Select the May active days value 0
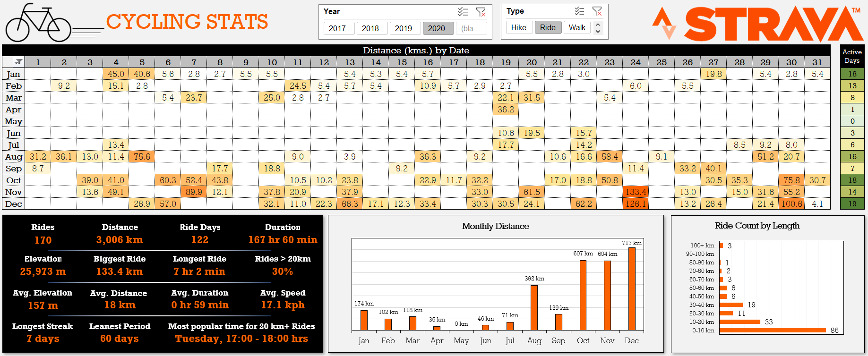Viewport: 868px width, 356px height. pos(852,121)
